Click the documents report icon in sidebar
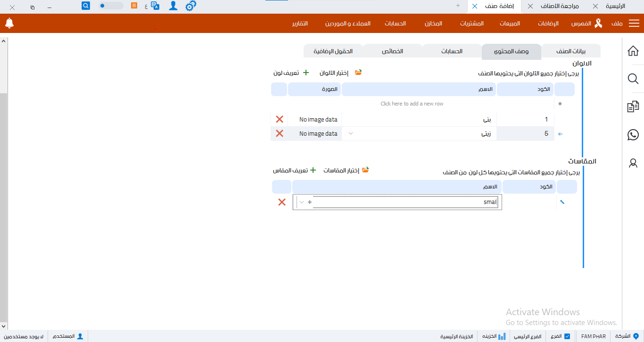The width and height of the screenshot is (644, 342). click(x=633, y=107)
